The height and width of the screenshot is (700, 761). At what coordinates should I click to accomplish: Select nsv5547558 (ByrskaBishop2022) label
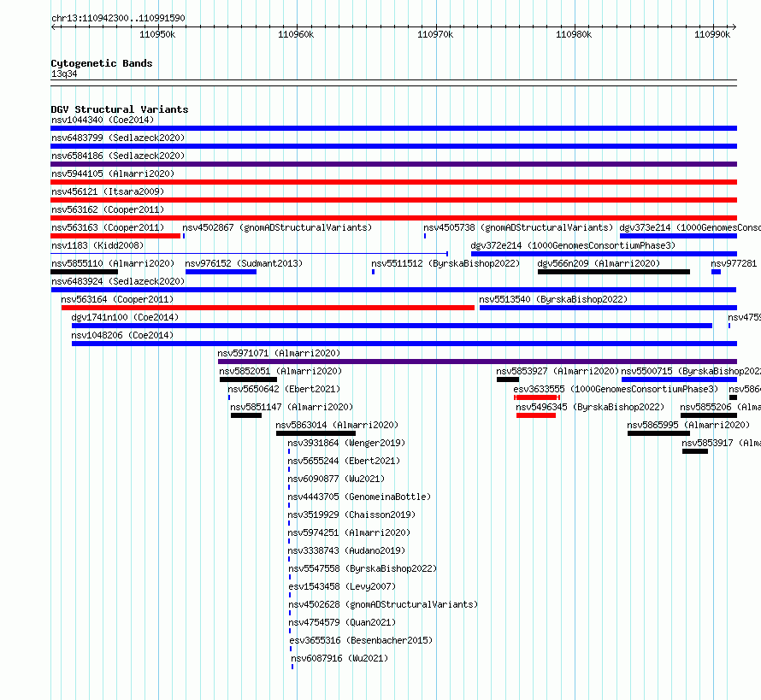[363, 568]
